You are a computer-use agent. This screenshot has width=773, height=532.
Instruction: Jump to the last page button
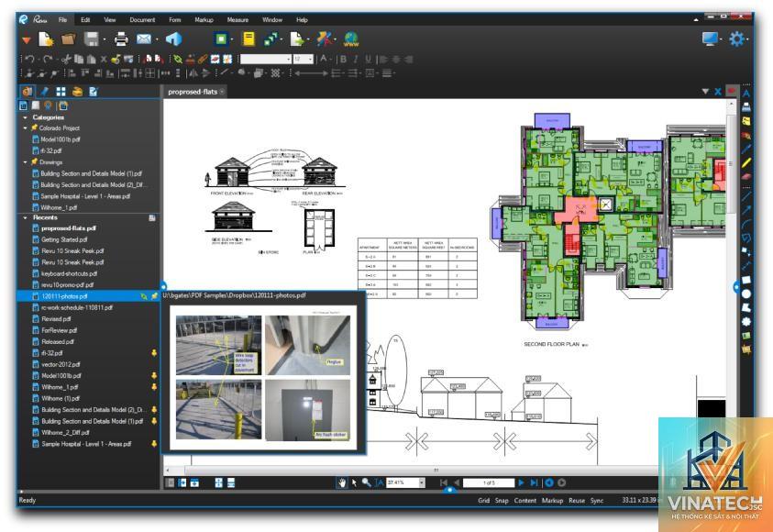pos(534,482)
